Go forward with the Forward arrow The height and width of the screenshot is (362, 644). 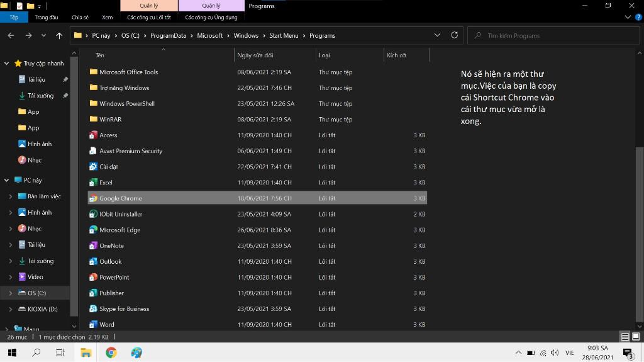28,36
